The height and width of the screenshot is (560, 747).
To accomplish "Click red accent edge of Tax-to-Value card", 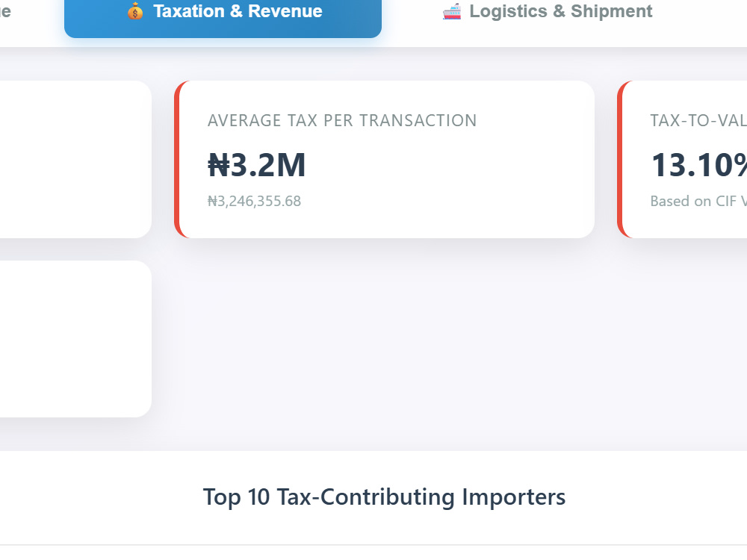I will point(620,159).
